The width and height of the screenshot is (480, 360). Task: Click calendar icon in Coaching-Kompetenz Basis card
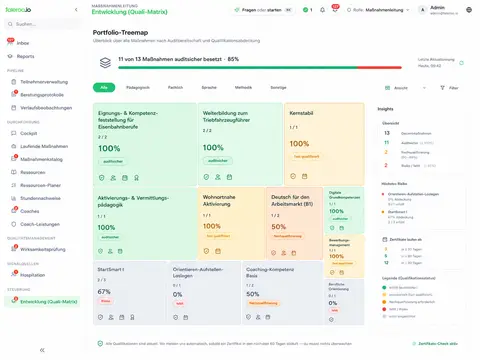[268, 317]
